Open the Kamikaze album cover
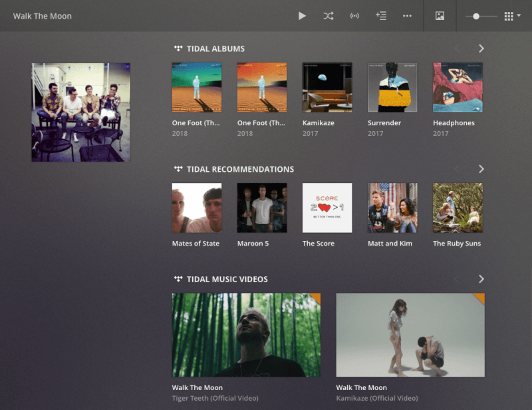Screen dimensions: 532x410 tap(327, 87)
